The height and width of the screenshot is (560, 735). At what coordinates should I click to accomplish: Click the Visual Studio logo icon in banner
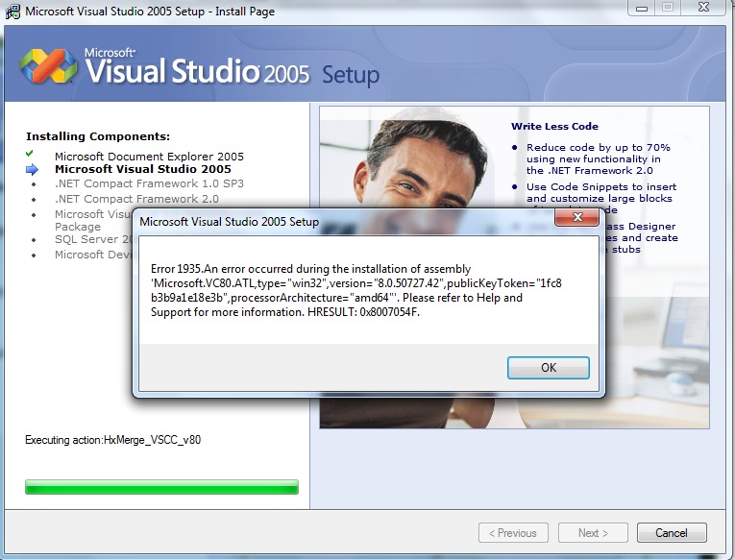pyautogui.click(x=48, y=66)
